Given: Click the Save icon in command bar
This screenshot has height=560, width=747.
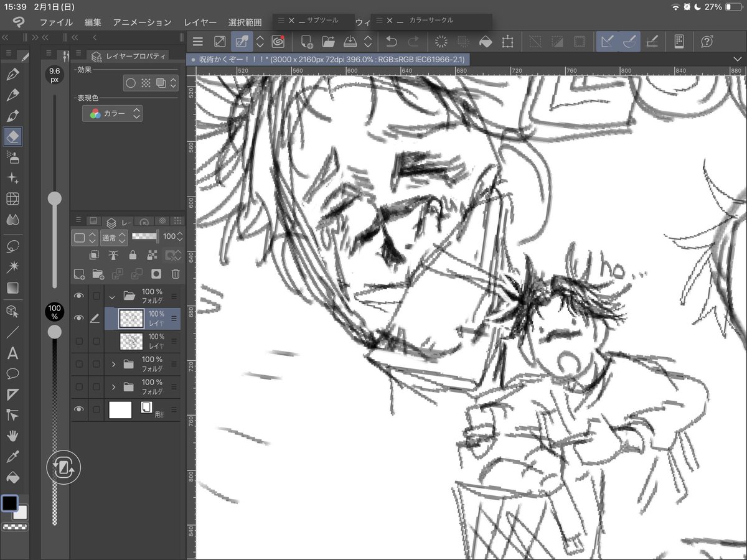Looking at the screenshot, I should tap(350, 42).
